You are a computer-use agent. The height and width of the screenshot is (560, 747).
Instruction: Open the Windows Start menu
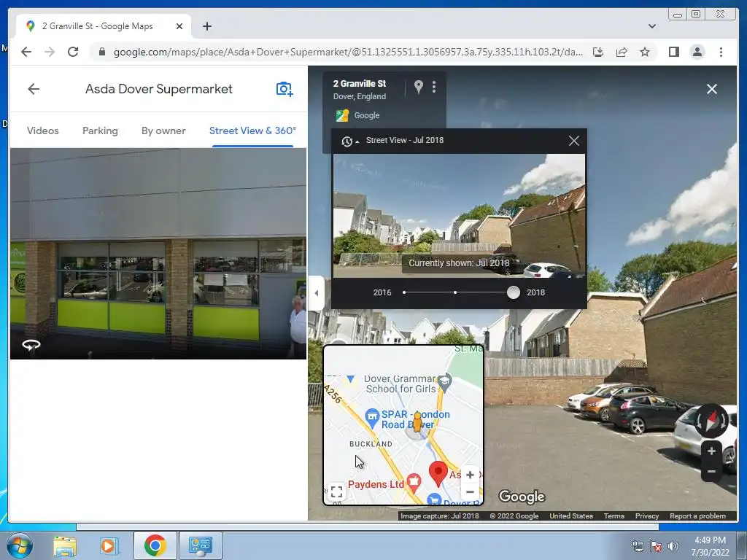coord(19,545)
